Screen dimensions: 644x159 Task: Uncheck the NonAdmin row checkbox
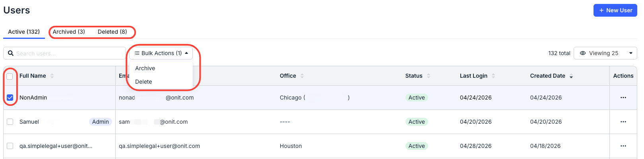coord(10,98)
